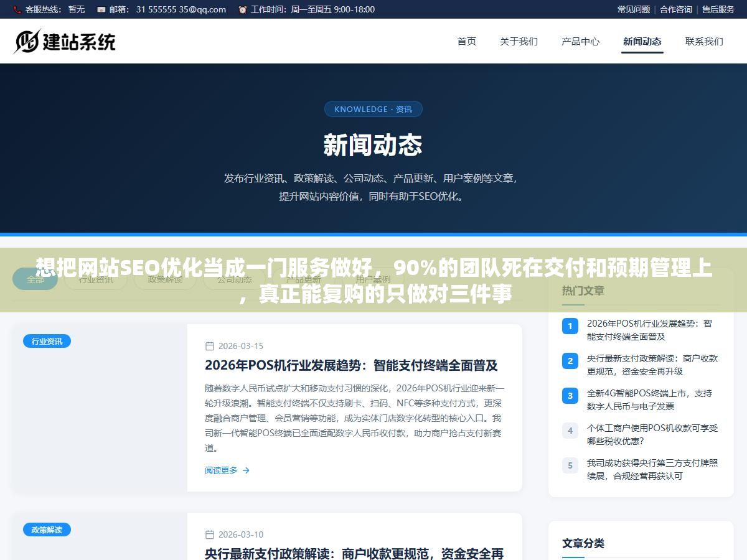Open the 首页 nav item
Image resolution: width=747 pixels, height=560 pixels.
click(467, 41)
